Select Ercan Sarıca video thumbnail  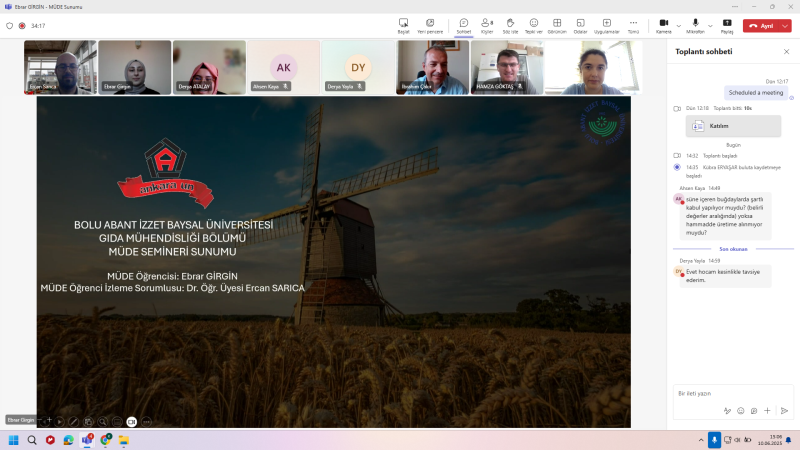point(60,67)
